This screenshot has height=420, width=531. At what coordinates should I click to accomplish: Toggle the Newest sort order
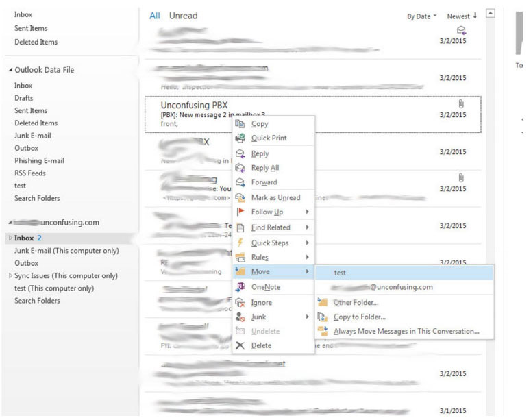pyautogui.click(x=462, y=16)
